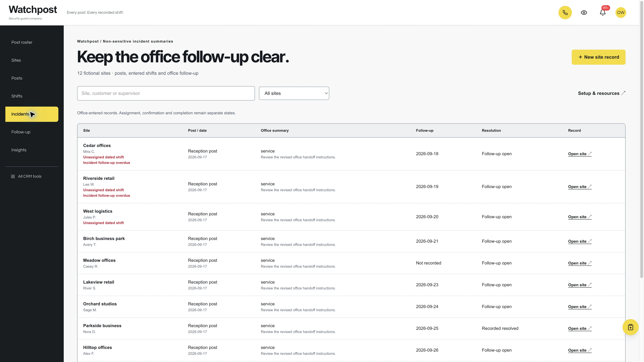Screen dimensions: 644x362
Task: Select the Lakeview retail site name
Action: click(x=98, y=282)
